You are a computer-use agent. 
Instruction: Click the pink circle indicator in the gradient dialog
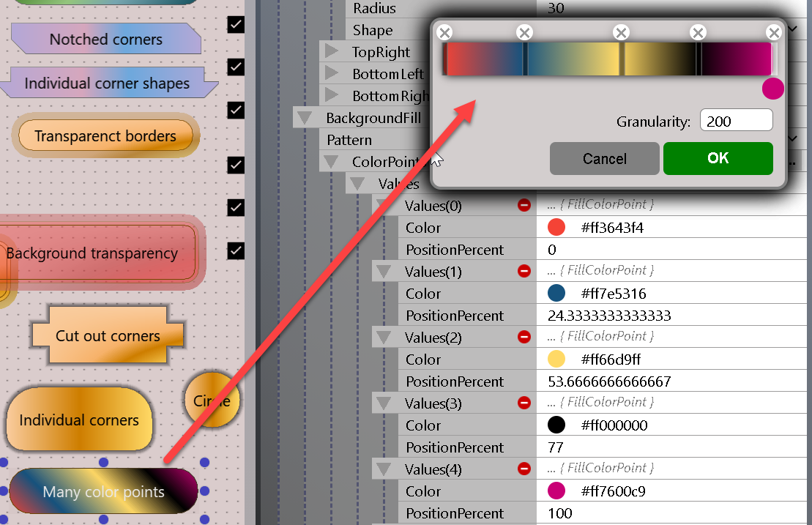point(773,88)
